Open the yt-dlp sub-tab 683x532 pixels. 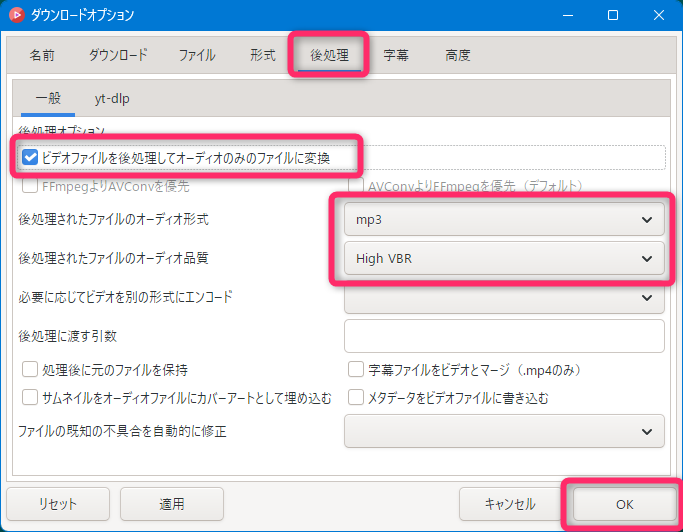click(x=112, y=98)
